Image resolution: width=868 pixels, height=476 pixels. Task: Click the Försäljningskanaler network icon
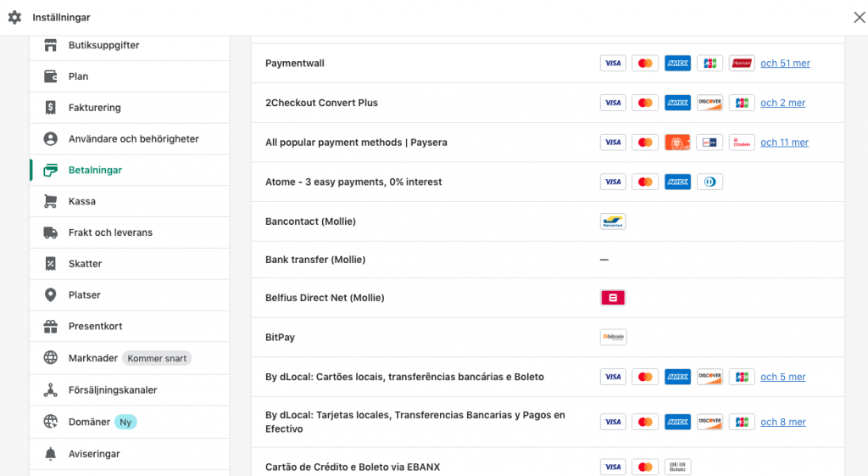pos(50,390)
